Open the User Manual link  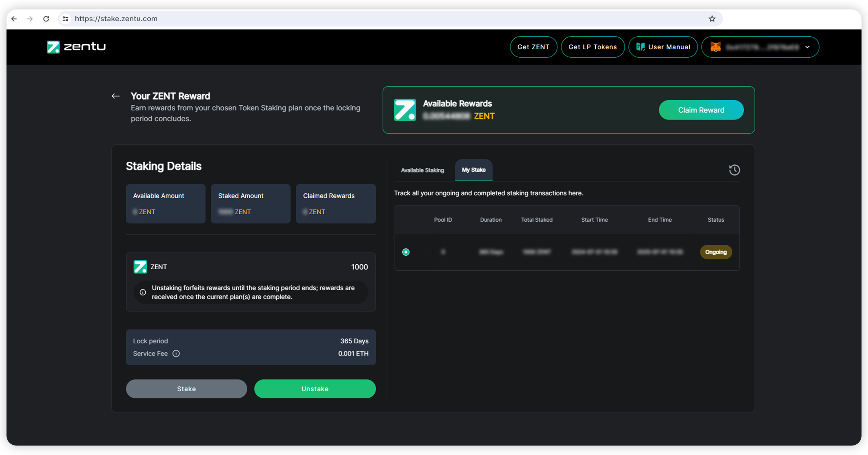tap(663, 47)
